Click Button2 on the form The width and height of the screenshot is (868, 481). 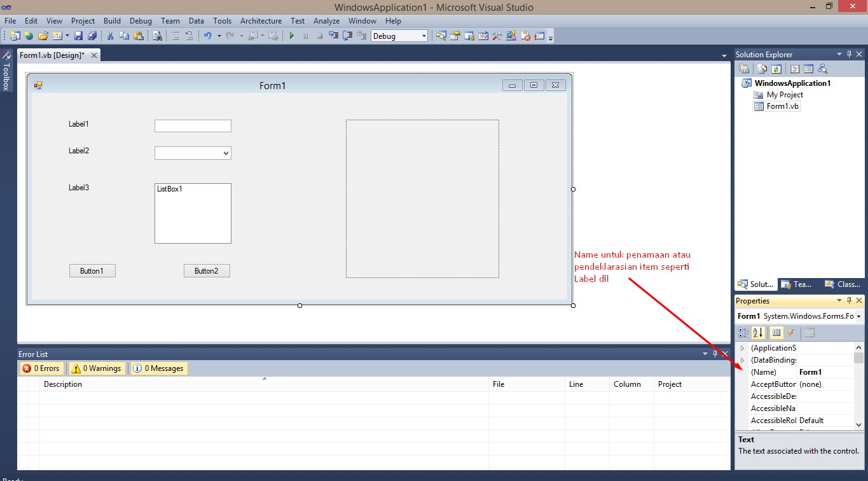[x=207, y=270]
